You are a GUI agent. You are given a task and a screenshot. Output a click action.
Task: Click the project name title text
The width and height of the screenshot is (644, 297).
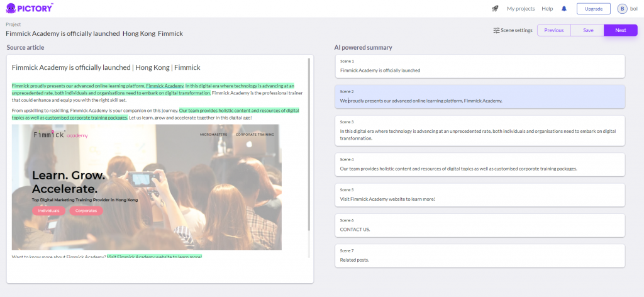[94, 34]
